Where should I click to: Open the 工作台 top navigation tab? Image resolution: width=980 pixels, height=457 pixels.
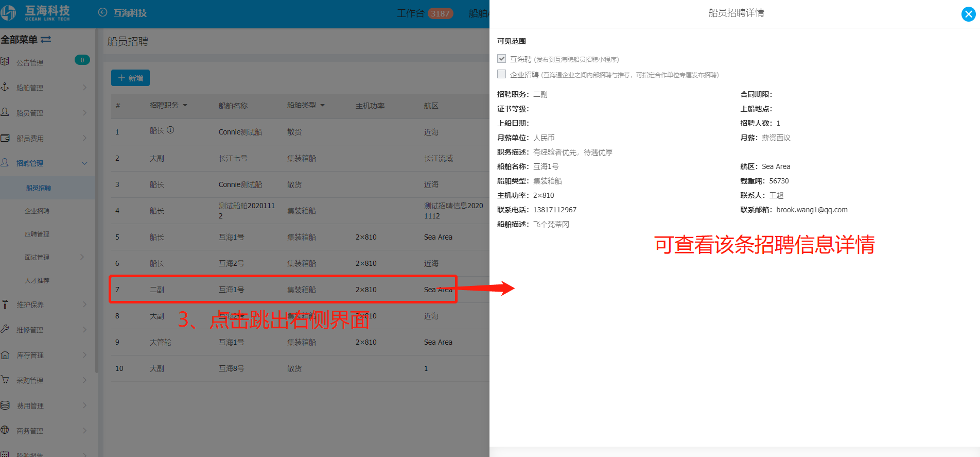point(410,13)
